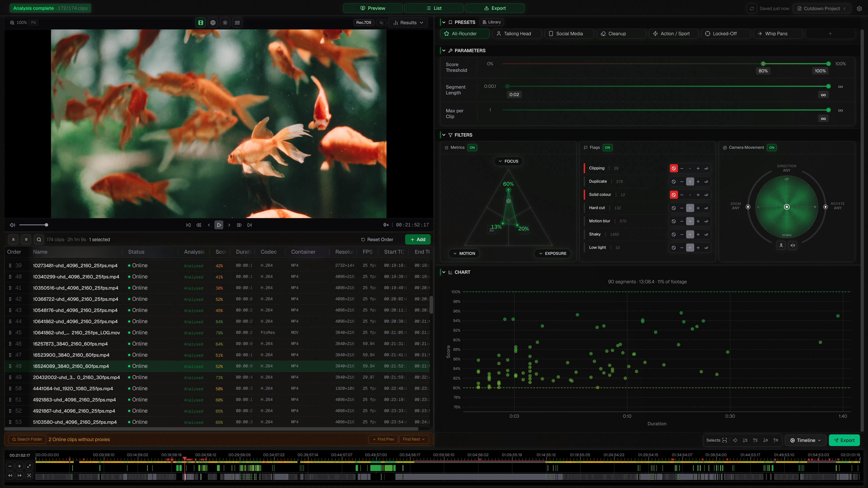This screenshot has height=488, width=868.
Task: Collapse the PRESETS section
Action: [x=444, y=22]
